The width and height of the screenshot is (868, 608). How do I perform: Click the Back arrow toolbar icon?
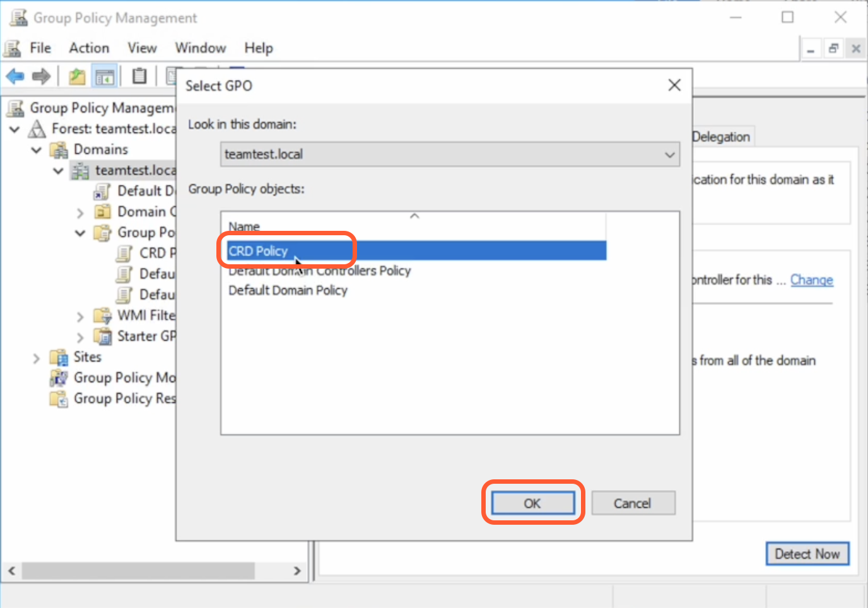point(15,77)
